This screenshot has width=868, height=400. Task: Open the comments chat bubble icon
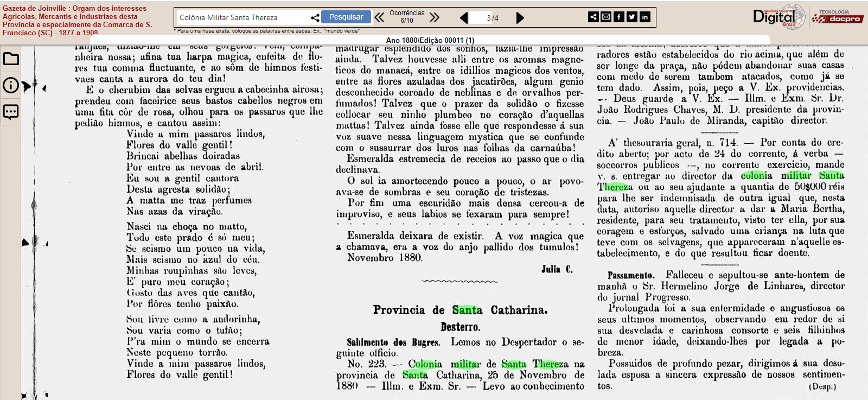click(x=11, y=112)
